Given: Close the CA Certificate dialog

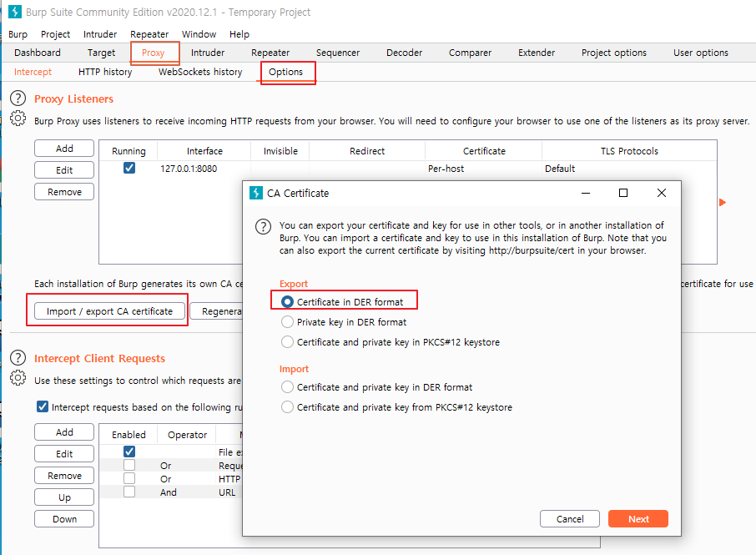Looking at the screenshot, I should coord(662,193).
